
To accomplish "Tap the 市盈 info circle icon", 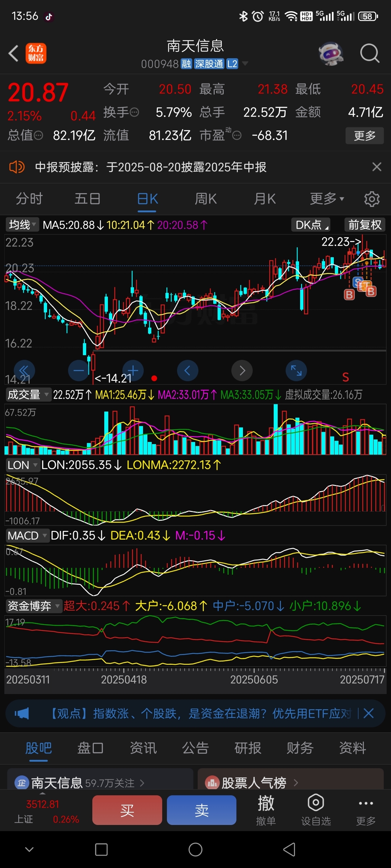I will 237,136.
